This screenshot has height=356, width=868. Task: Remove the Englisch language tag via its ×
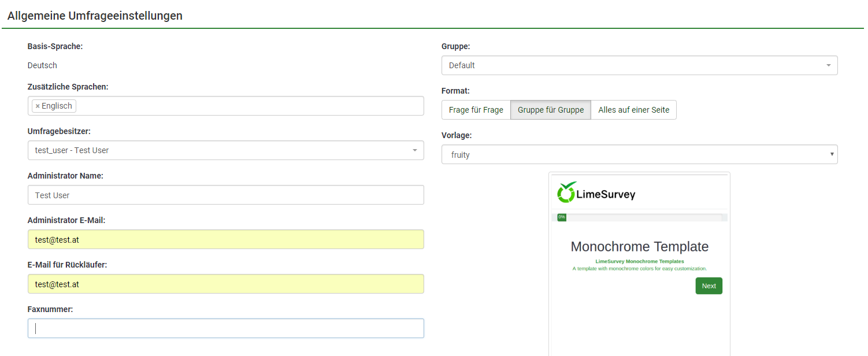point(38,106)
